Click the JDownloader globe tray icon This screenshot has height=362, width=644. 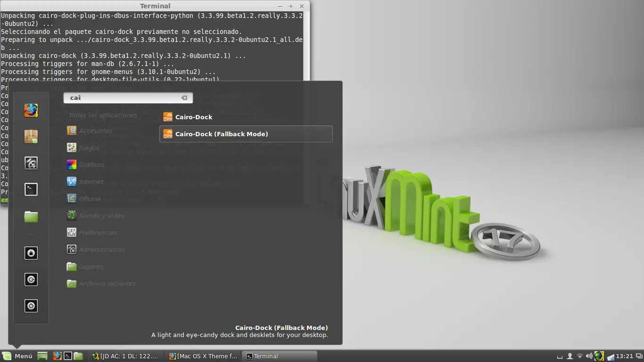599,356
